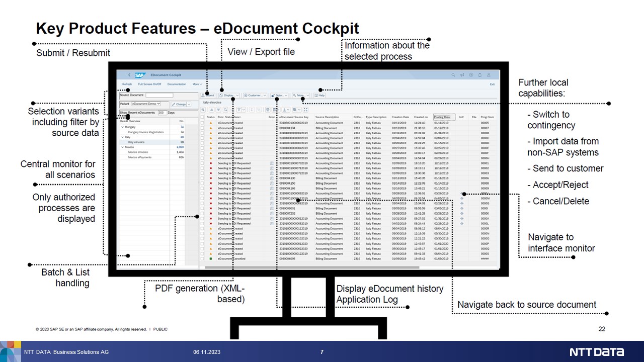This screenshot has width=644, height=362.
Task: Click the SAP logo in the header bar
Action: click(140, 75)
